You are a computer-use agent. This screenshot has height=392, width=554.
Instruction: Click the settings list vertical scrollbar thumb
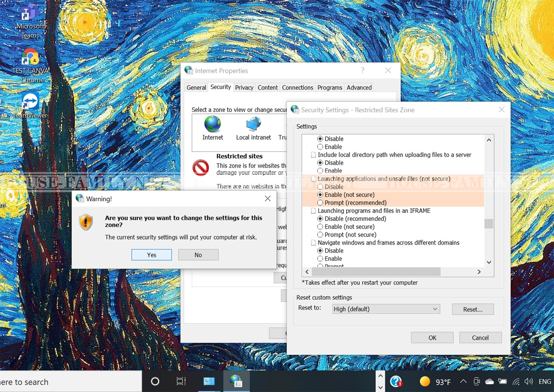[x=489, y=224]
